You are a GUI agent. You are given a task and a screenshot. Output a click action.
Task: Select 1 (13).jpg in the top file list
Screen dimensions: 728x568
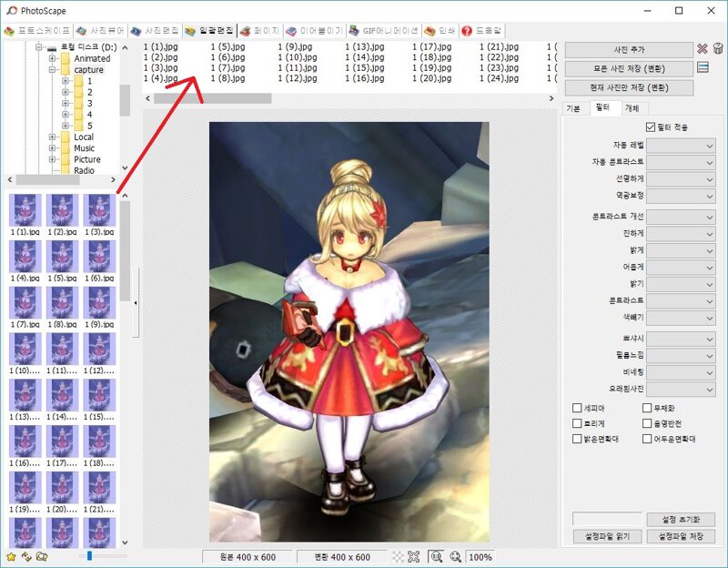[365, 47]
